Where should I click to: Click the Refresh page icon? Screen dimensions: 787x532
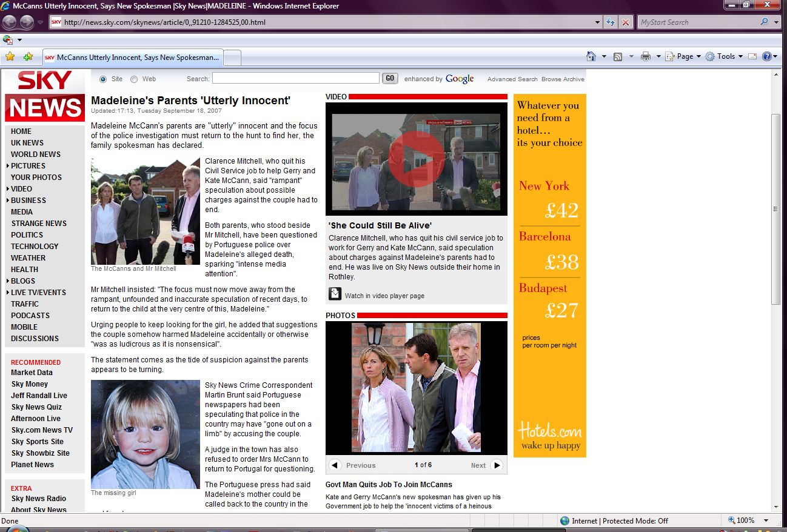pos(611,22)
